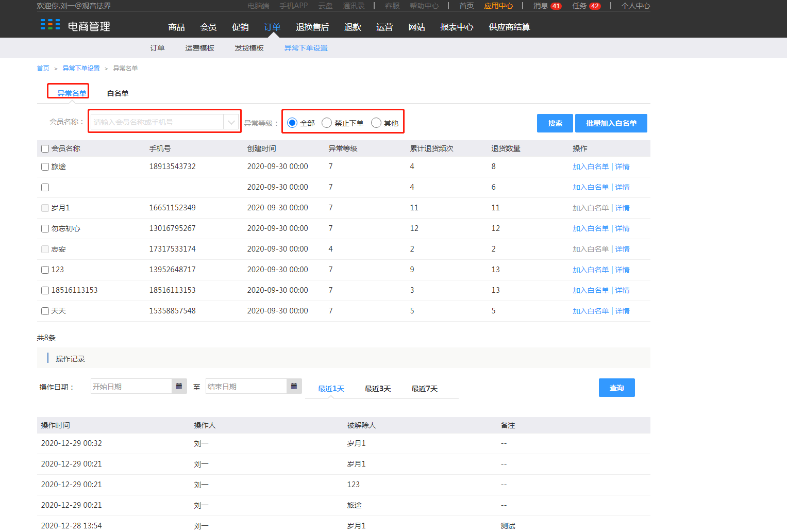The image size is (787, 532).
Task: Check the box in the row without a member name
Action: 45,187
